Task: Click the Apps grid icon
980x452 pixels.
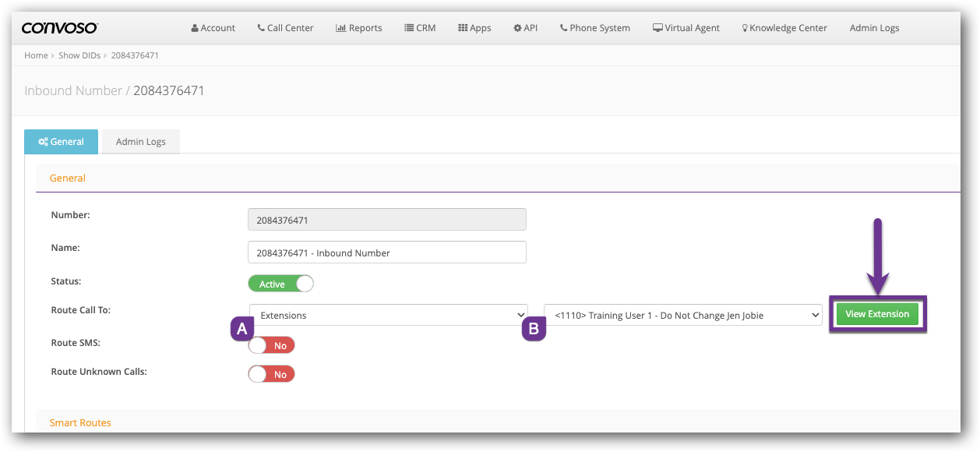Action: point(462,28)
